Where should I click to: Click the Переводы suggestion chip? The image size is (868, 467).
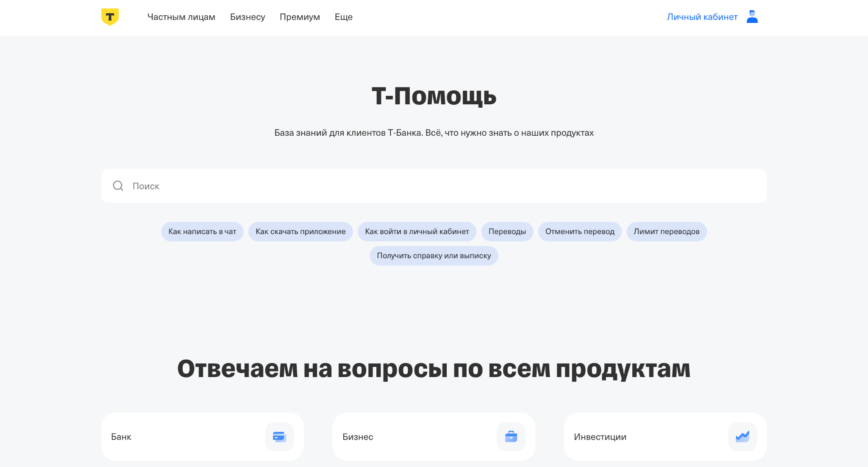507,232
